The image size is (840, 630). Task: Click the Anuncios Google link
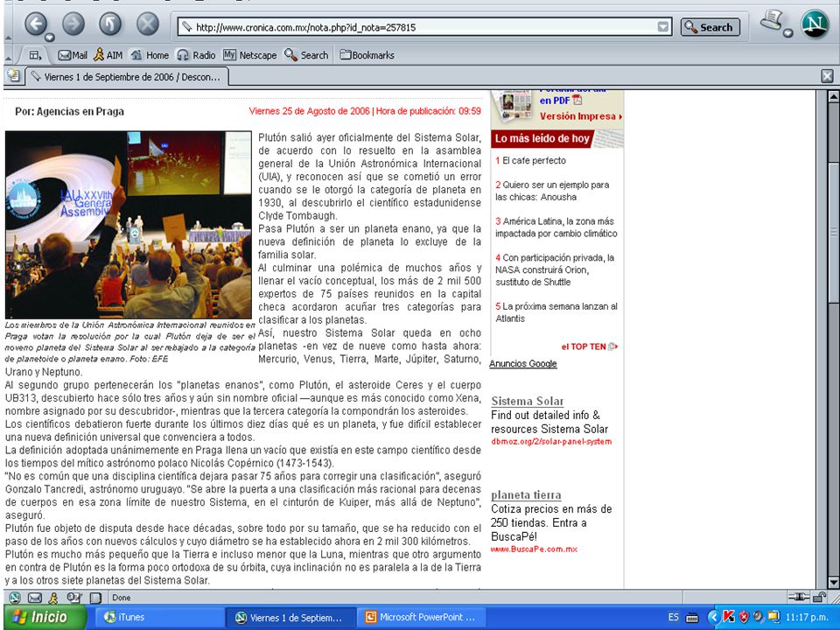523,363
